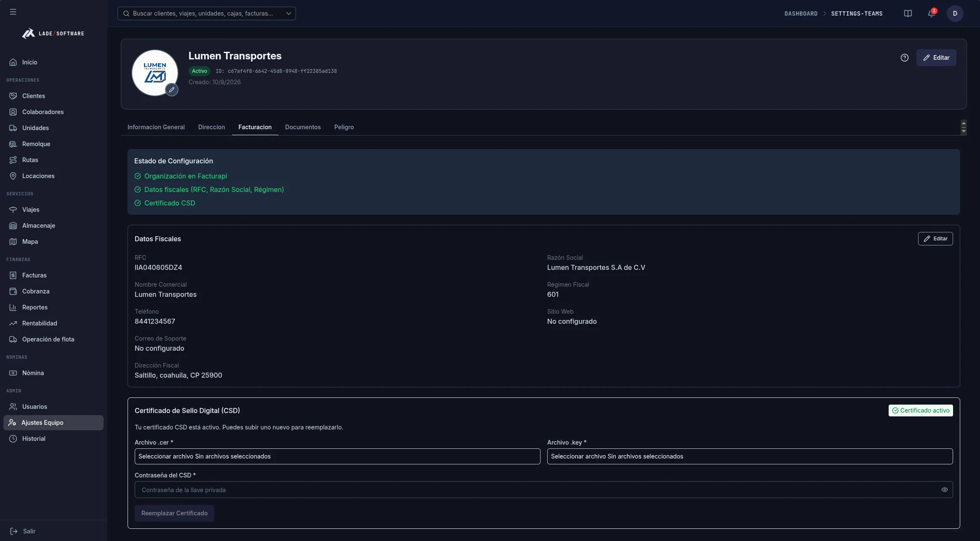980x541 pixels.
Task: Click SETTINGS-TEAMS breadcrumb
Action: tap(857, 13)
